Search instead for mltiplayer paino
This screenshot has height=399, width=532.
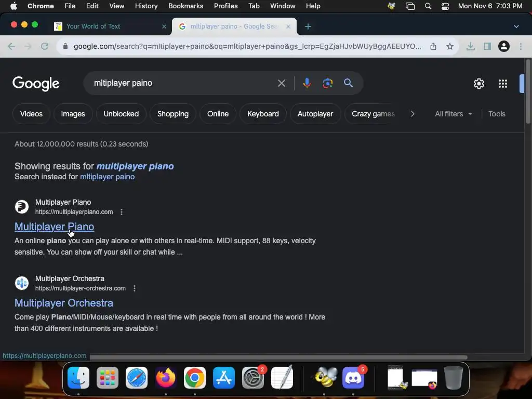point(107,177)
